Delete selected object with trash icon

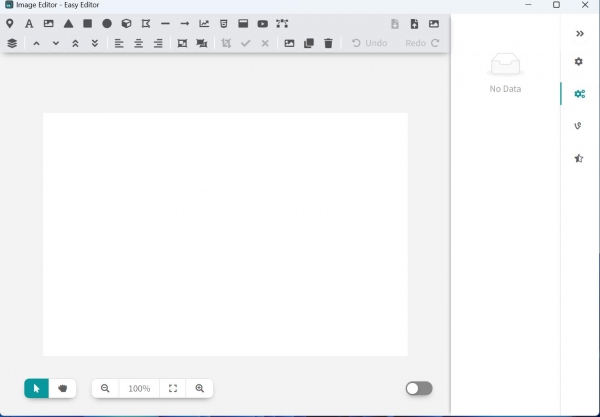[328, 43]
